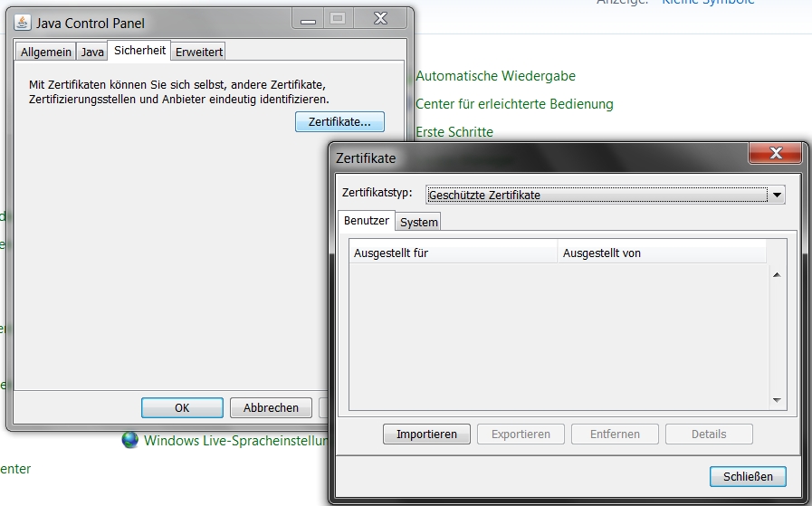Click the globe icon beside Windows Live-Spracheinstellungen
This screenshot has width=812, height=506.
[130, 440]
